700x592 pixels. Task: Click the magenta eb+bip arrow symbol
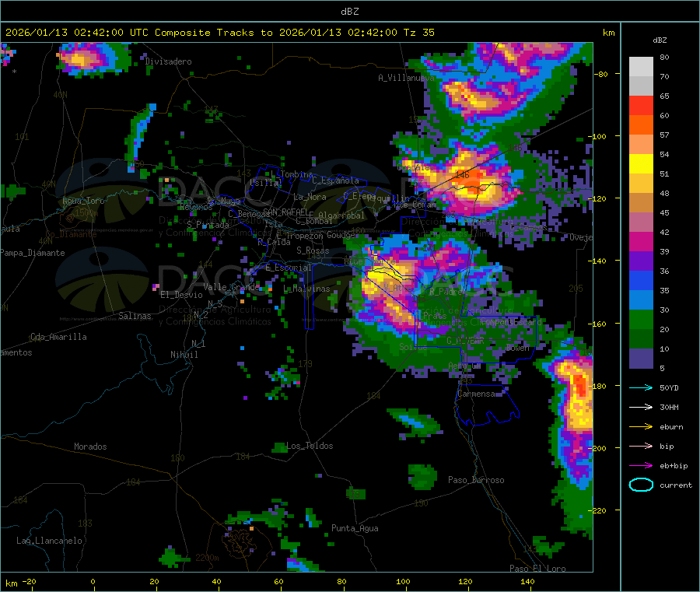pyautogui.click(x=641, y=466)
